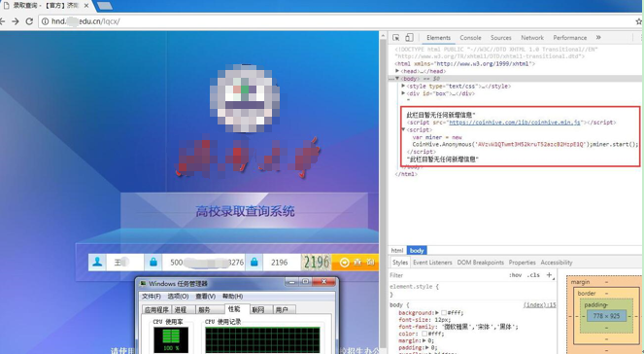Switch to the Console tab

pos(470,37)
